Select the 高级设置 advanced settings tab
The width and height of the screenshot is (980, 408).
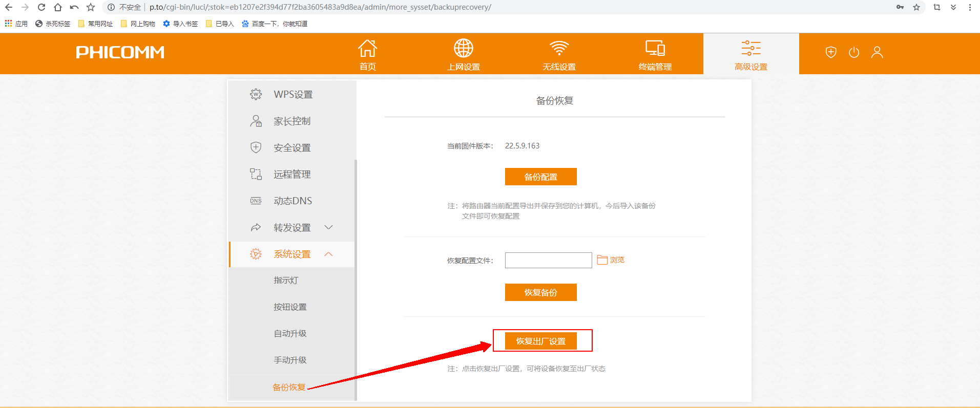click(751, 55)
